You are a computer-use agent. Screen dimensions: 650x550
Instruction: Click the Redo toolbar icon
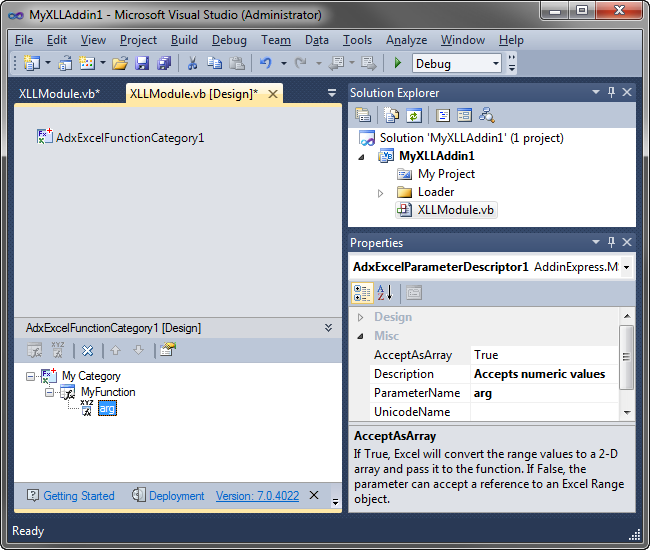pos(301,63)
